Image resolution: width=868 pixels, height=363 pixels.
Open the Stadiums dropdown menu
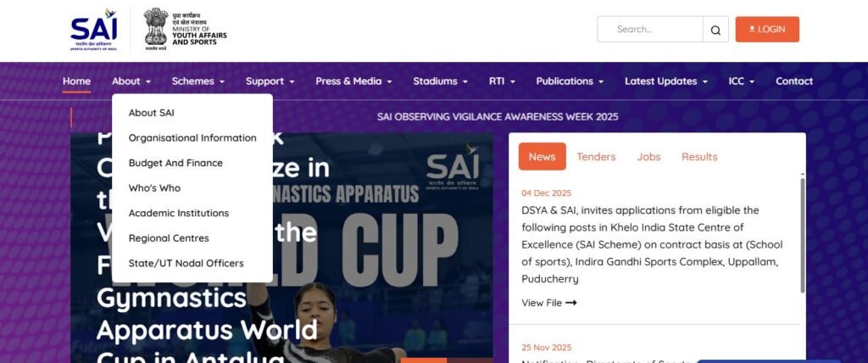click(441, 81)
